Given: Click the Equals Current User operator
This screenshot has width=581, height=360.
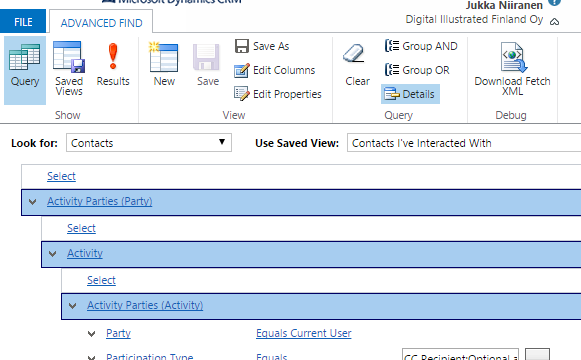Looking at the screenshot, I should click(303, 333).
